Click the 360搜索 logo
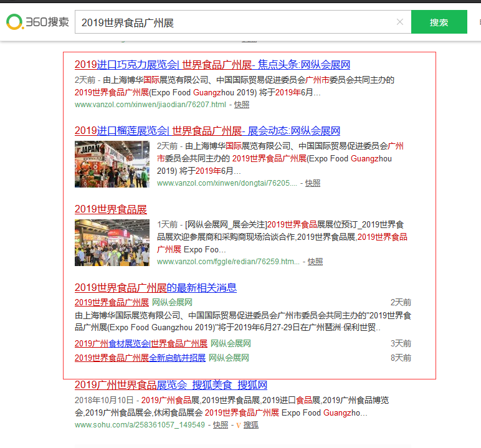The width and height of the screenshot is (481, 448). (38, 22)
